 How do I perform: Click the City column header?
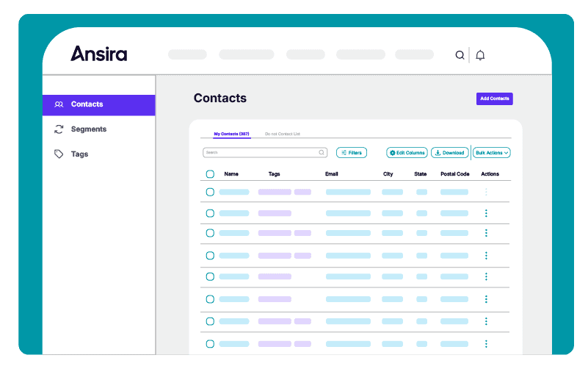pyautogui.click(x=388, y=174)
